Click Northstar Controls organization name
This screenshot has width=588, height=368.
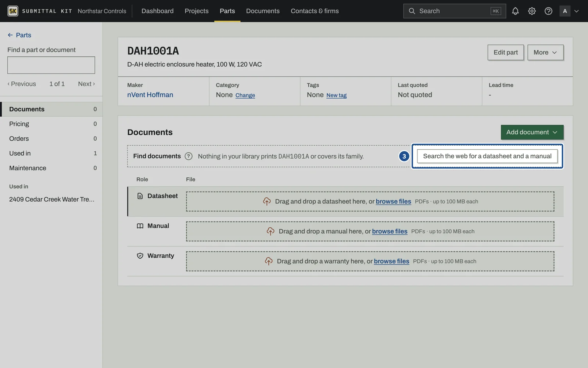pyautogui.click(x=102, y=11)
